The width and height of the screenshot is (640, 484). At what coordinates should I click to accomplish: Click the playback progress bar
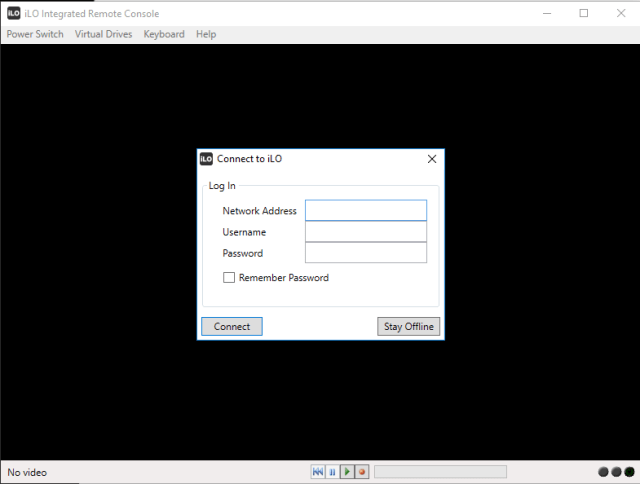pos(440,472)
